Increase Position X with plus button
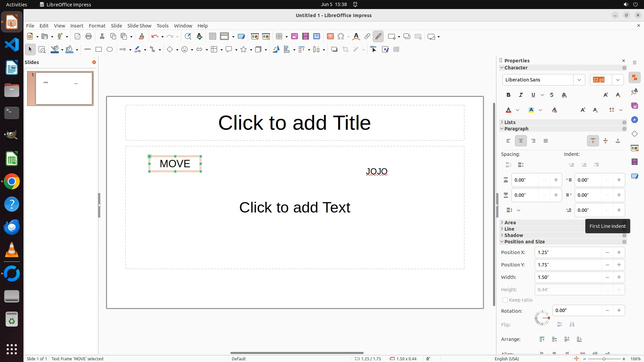This screenshot has height=362, width=644. (x=619, y=252)
